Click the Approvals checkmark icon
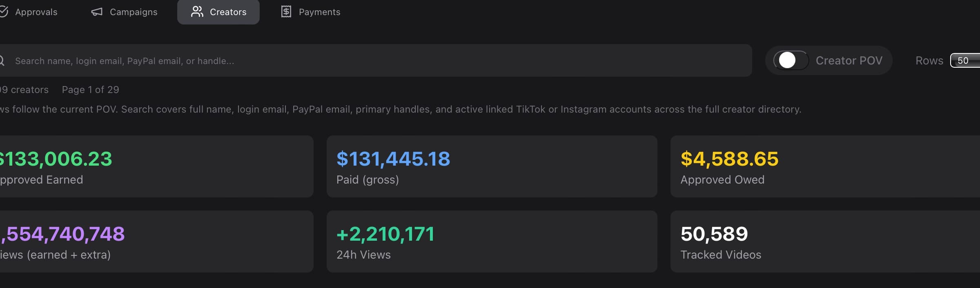980x288 pixels. [x=4, y=12]
